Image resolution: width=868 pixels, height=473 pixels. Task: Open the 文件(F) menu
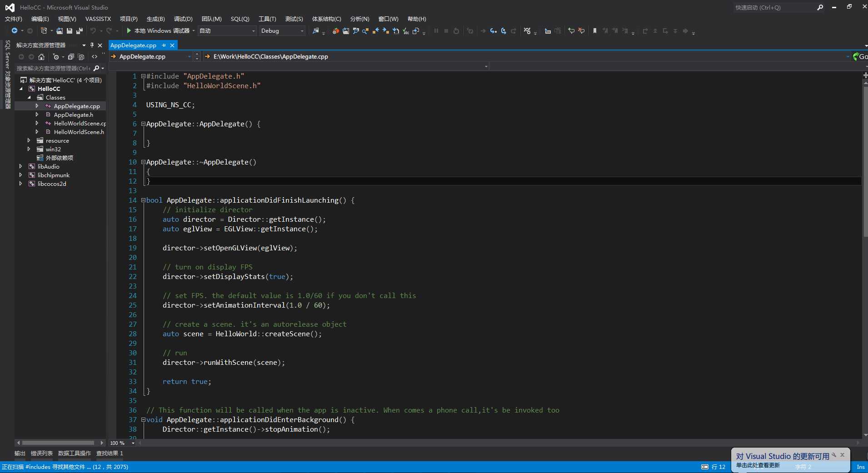pos(13,19)
